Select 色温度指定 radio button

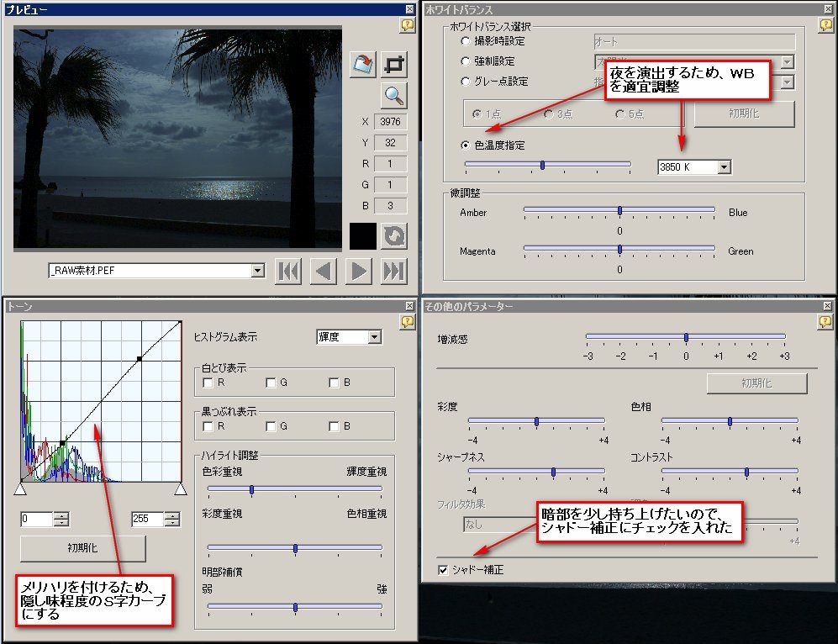coord(465,145)
